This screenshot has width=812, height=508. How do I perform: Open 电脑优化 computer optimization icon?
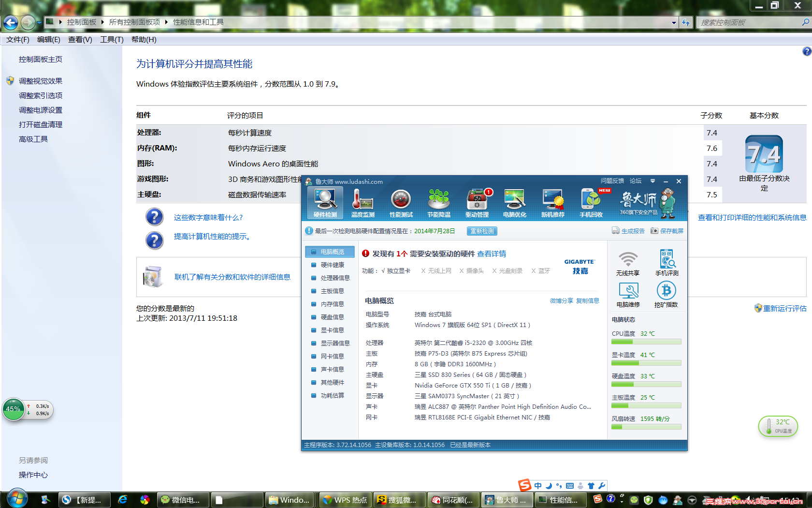(515, 203)
